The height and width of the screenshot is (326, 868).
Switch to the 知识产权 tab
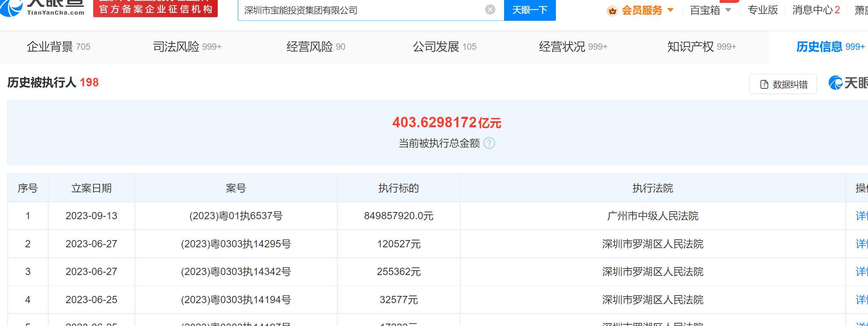pos(702,47)
